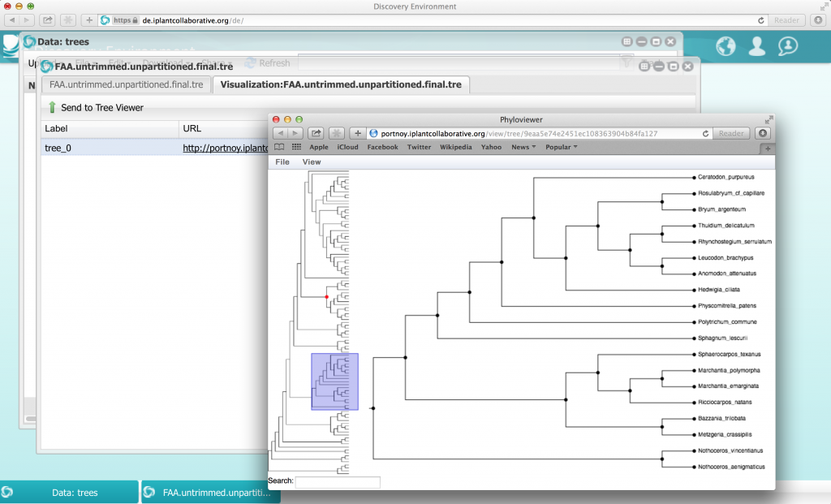Reload the Discovery Environment page
This screenshot has height=504, width=831.
761,20
